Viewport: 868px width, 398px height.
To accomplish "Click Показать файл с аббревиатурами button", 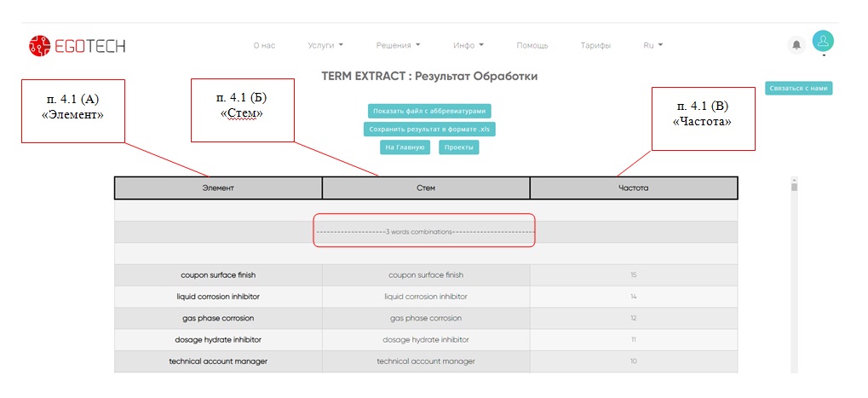I will click(429, 111).
